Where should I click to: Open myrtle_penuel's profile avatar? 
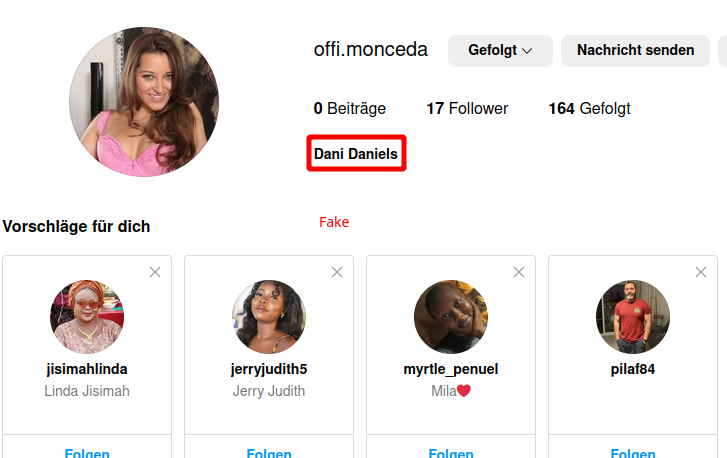tap(451, 317)
